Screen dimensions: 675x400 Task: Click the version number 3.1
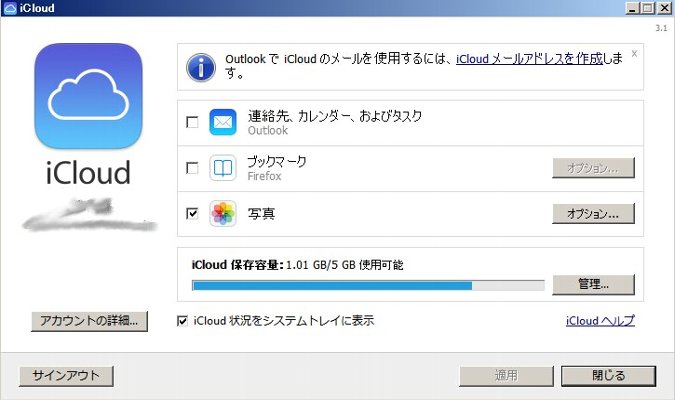(661, 28)
